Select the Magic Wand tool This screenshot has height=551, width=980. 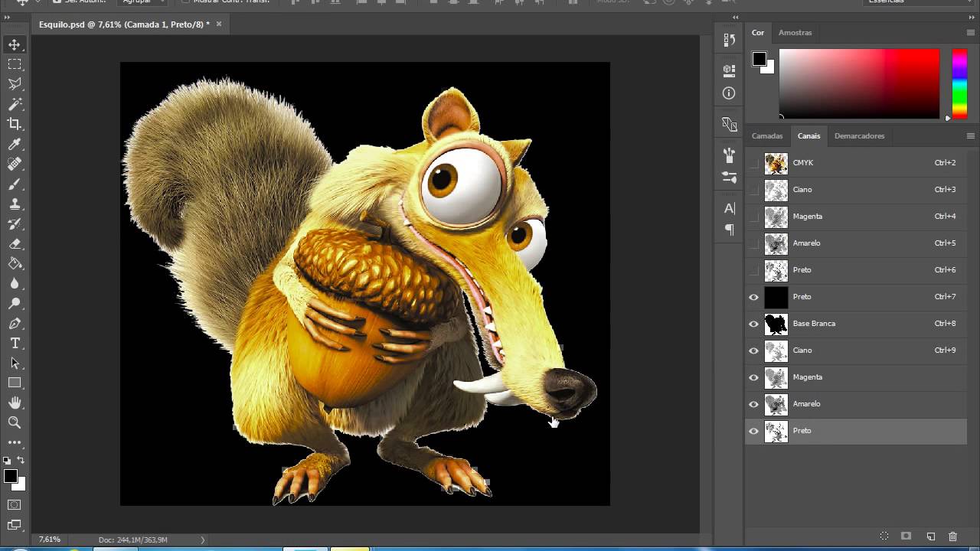[x=15, y=104]
